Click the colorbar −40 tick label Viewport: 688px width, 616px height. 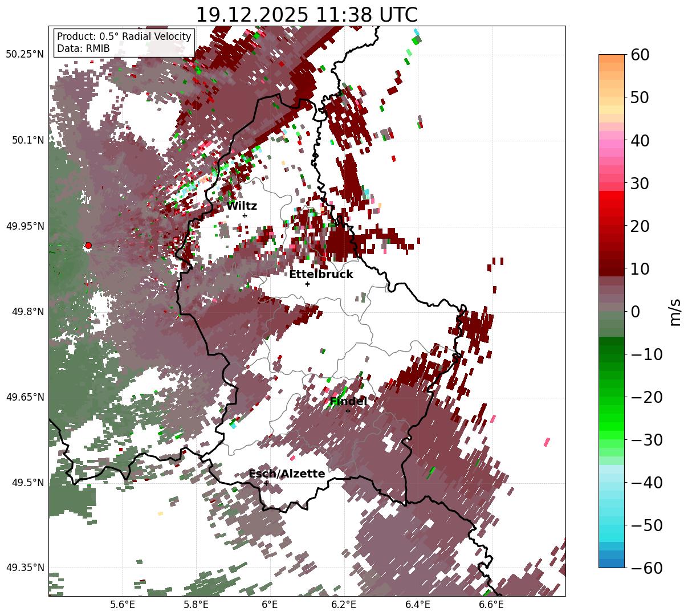[646, 482]
